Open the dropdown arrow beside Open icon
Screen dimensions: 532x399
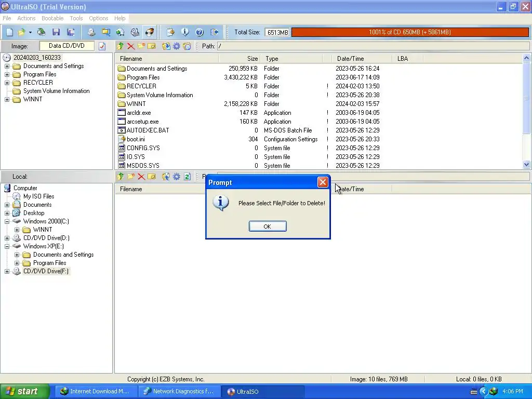point(30,32)
